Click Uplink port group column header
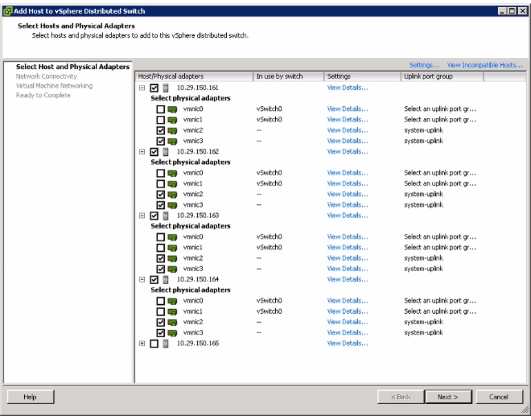 click(442, 77)
